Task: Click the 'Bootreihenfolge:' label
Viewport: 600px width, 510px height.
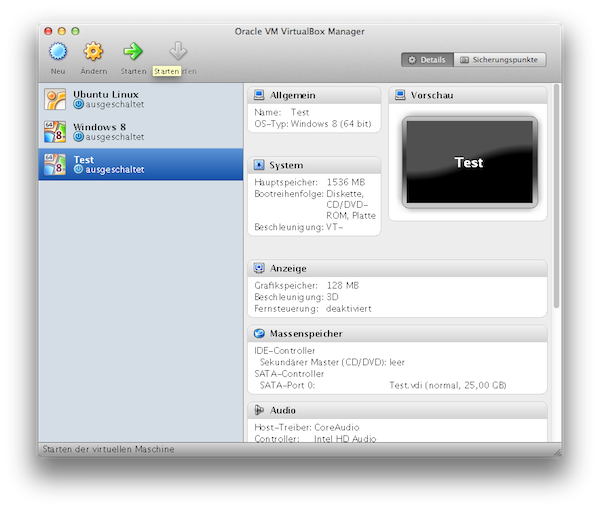Action: click(289, 194)
